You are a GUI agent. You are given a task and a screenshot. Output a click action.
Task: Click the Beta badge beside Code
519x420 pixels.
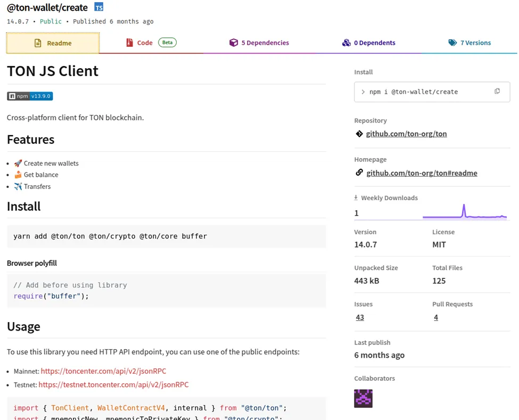(167, 43)
